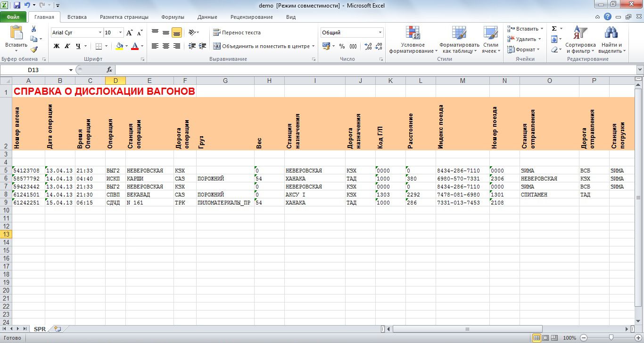Apply the fill color bucket
The height and width of the screenshot is (343, 644).
[119, 46]
